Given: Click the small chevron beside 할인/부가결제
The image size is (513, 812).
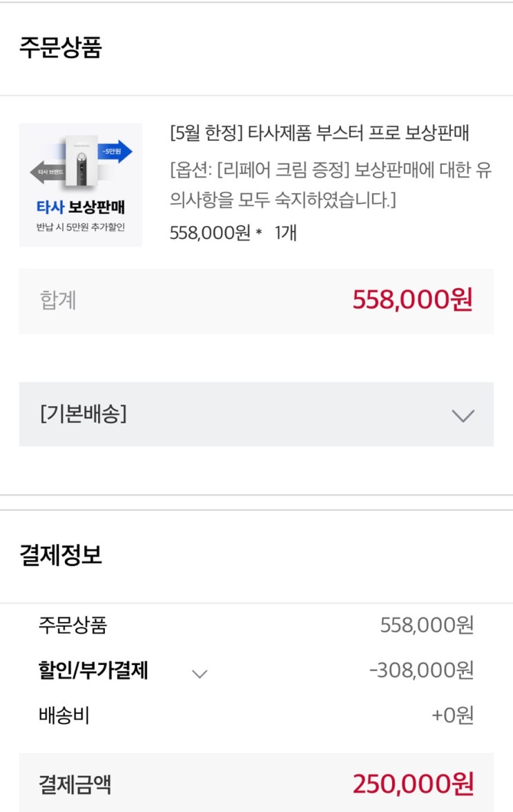Looking at the screenshot, I should [200, 673].
